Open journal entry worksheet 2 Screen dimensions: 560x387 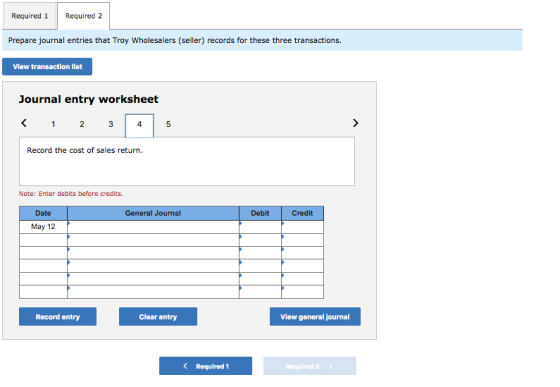click(x=82, y=124)
